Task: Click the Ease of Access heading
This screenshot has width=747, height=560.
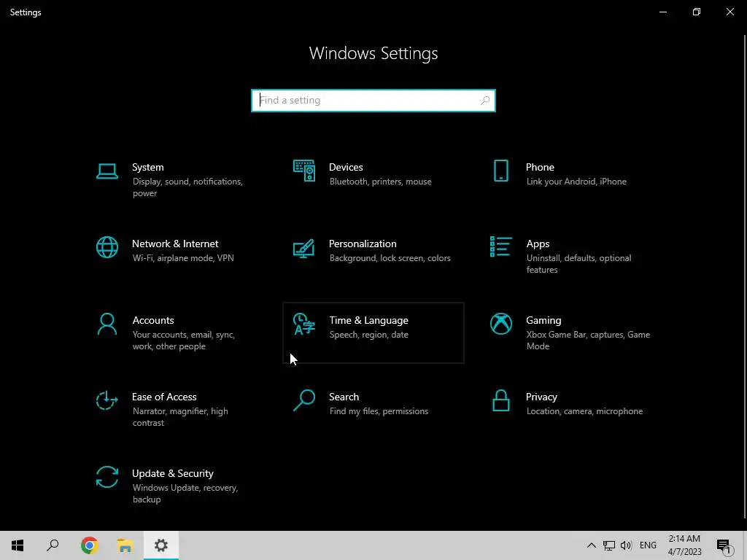Action: pyautogui.click(x=164, y=397)
